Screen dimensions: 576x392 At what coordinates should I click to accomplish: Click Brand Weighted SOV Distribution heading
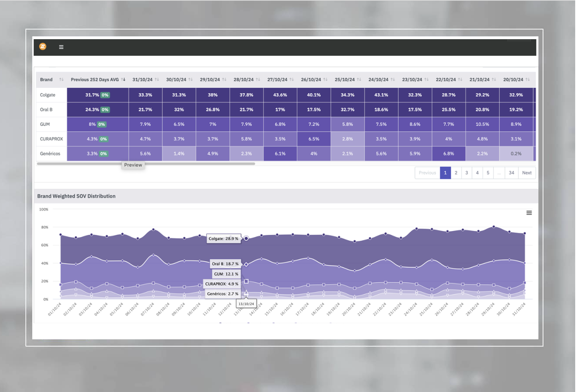76,196
